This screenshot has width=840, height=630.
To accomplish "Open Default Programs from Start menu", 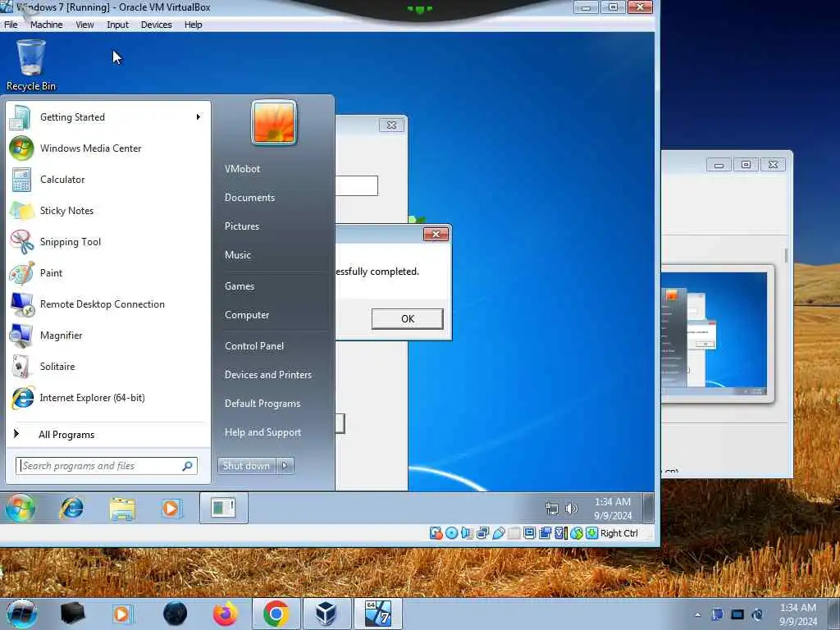I will coord(262,404).
